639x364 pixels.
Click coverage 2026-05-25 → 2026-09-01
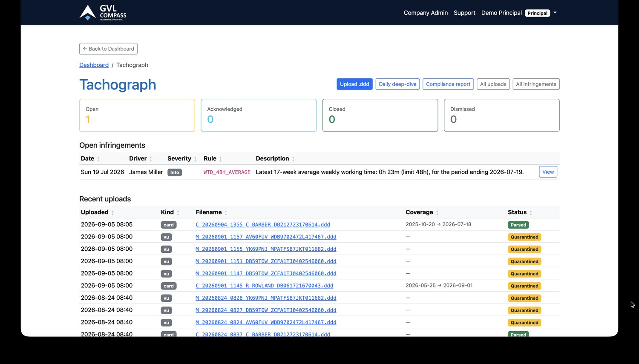coord(439,285)
